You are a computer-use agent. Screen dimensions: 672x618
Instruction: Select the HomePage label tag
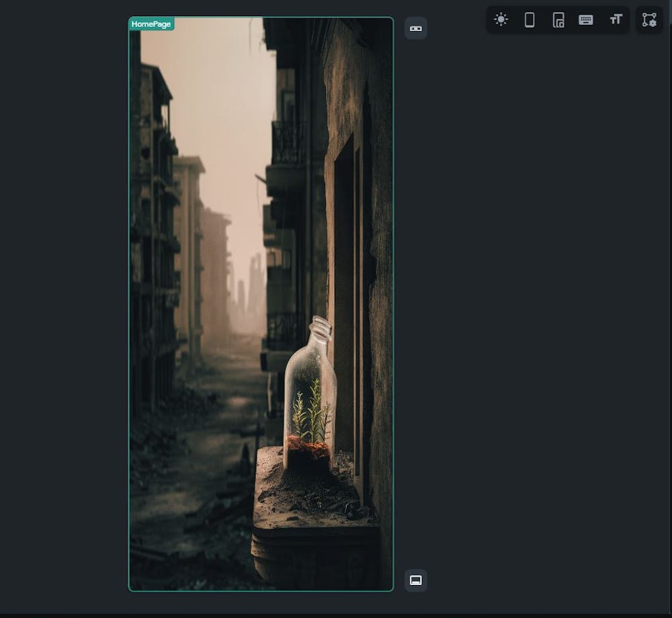tap(151, 24)
